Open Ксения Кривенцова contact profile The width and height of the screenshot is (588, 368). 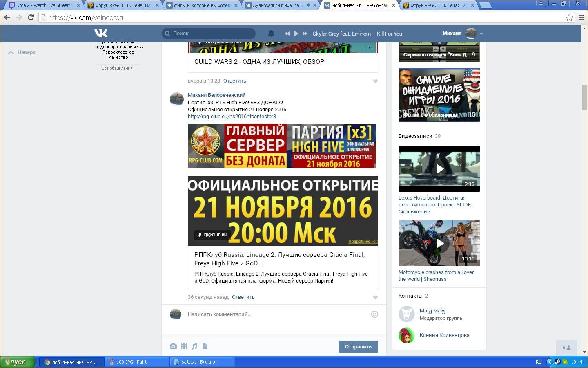pyautogui.click(x=445, y=335)
